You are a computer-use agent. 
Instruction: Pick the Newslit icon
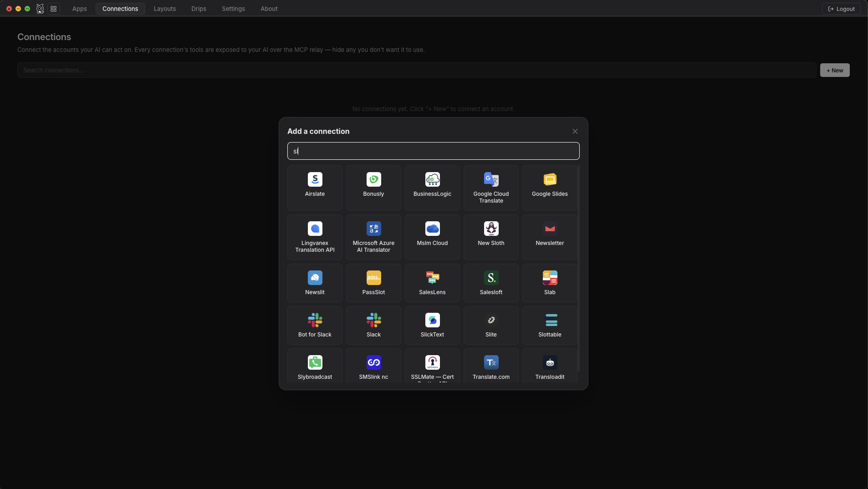pyautogui.click(x=315, y=278)
